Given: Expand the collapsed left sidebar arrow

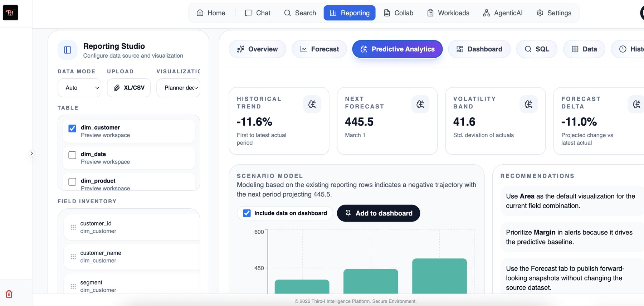Looking at the screenshot, I should (31, 153).
